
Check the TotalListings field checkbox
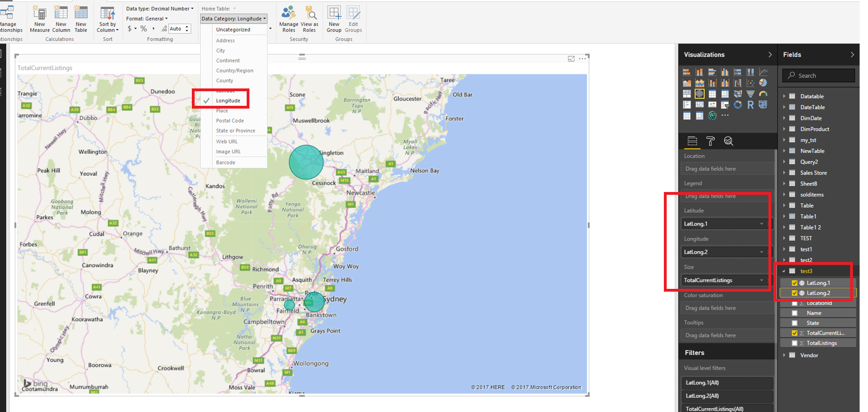(x=795, y=343)
